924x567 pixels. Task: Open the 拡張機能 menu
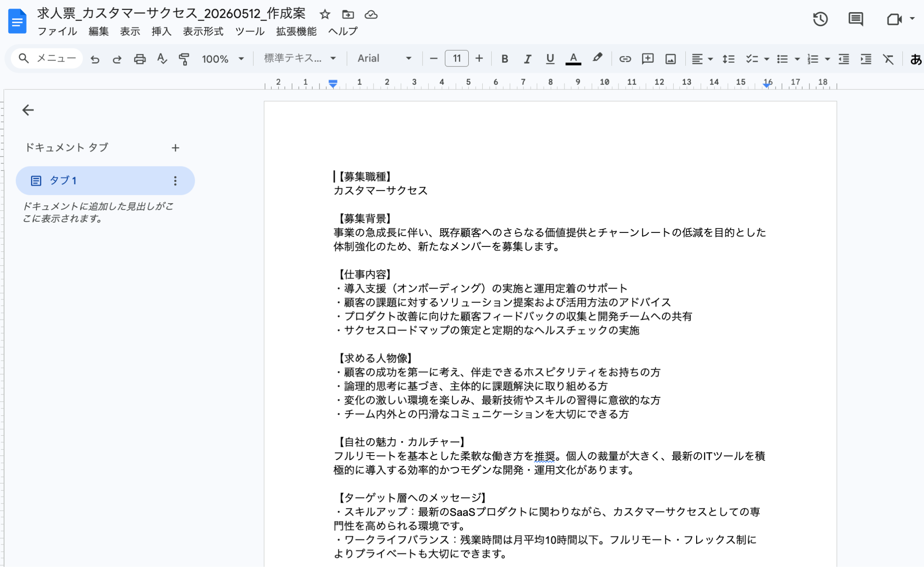coord(296,32)
